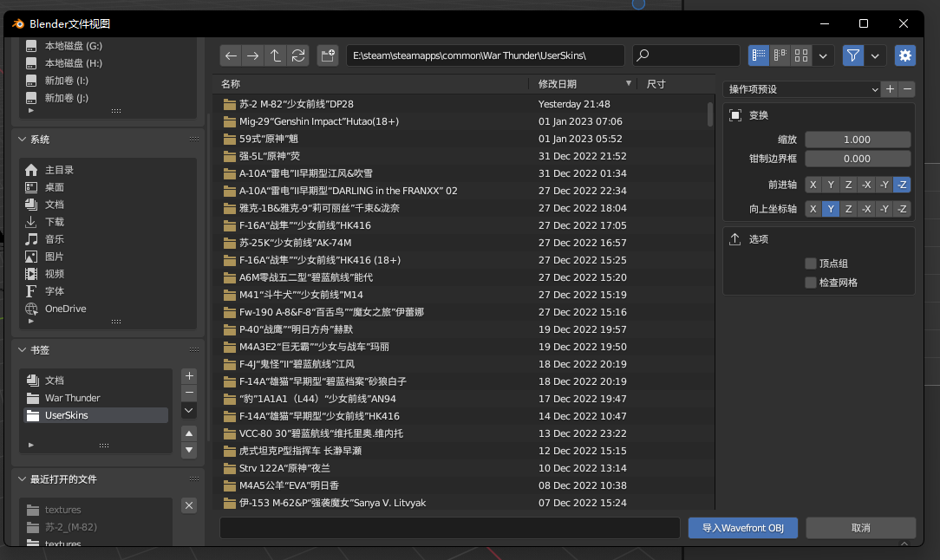940x560 pixels.
Task: Click 导入Wavefront OBJ button
Action: [x=743, y=528]
